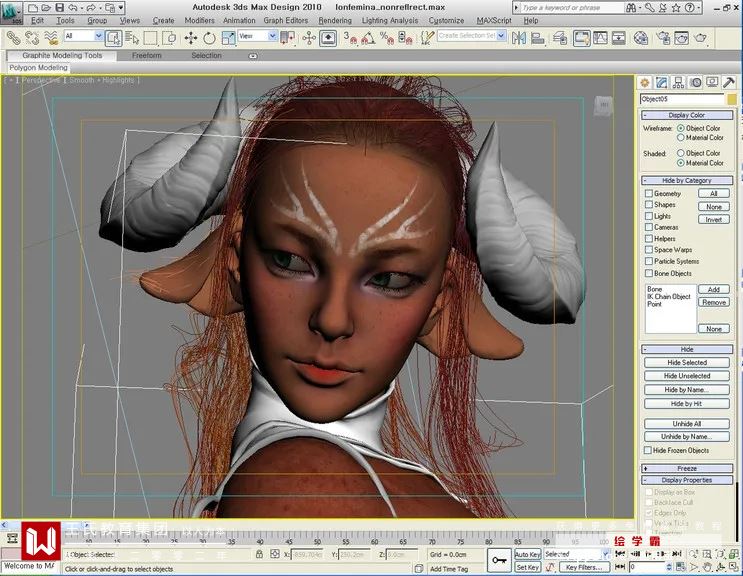Collapse the Hide by Category rollout

tap(687, 180)
